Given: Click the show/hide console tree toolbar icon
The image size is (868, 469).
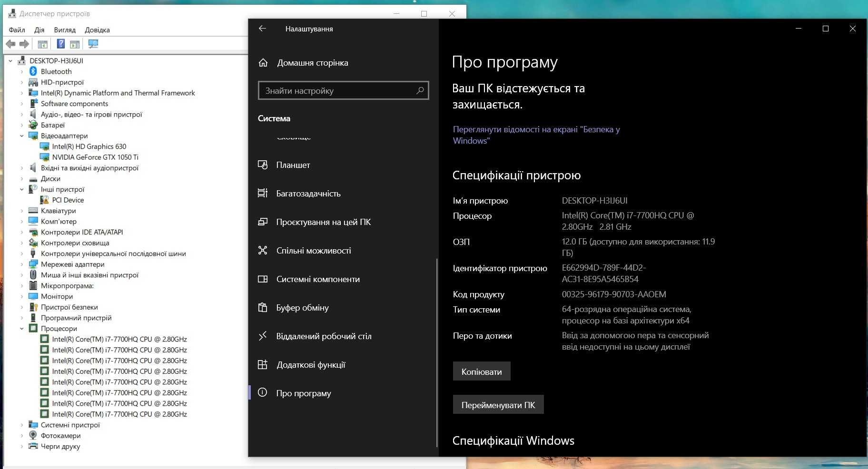Looking at the screenshot, I should [42, 44].
